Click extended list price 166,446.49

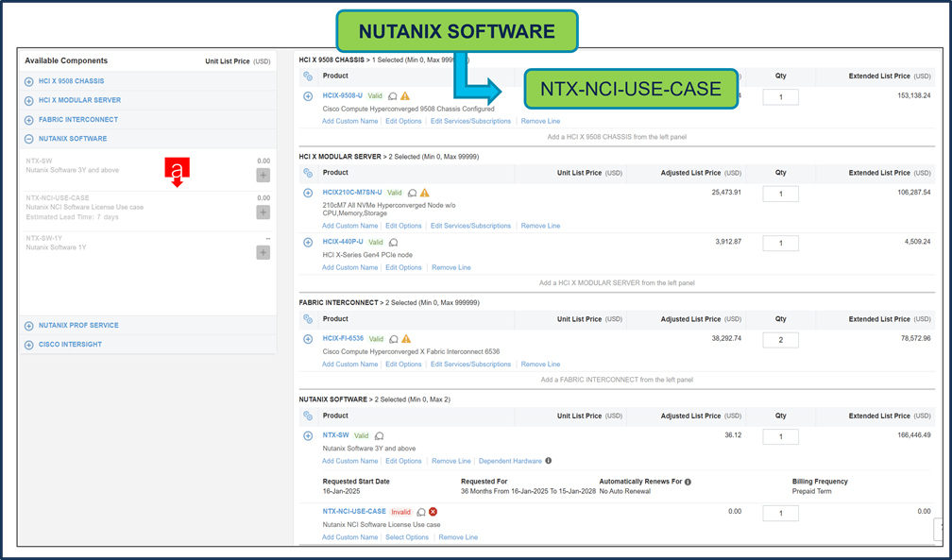pos(914,435)
